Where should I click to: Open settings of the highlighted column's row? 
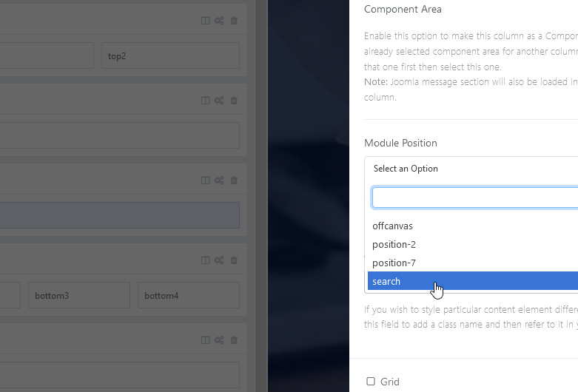219,180
